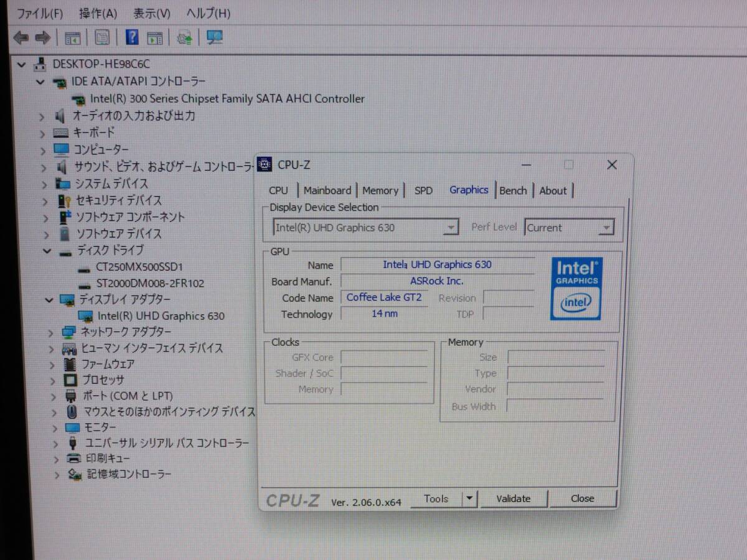
Task: Open the Tools dropdown arrow in CPU-Z
Action: point(469,498)
